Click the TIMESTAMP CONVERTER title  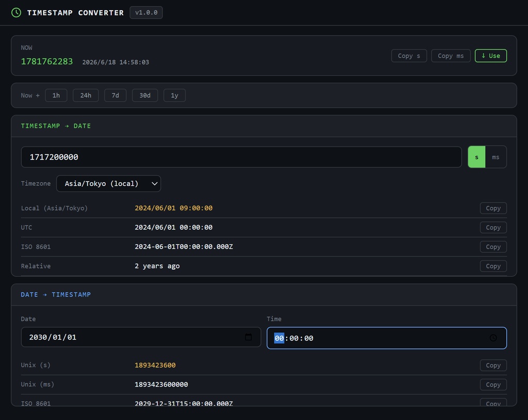[x=75, y=12]
